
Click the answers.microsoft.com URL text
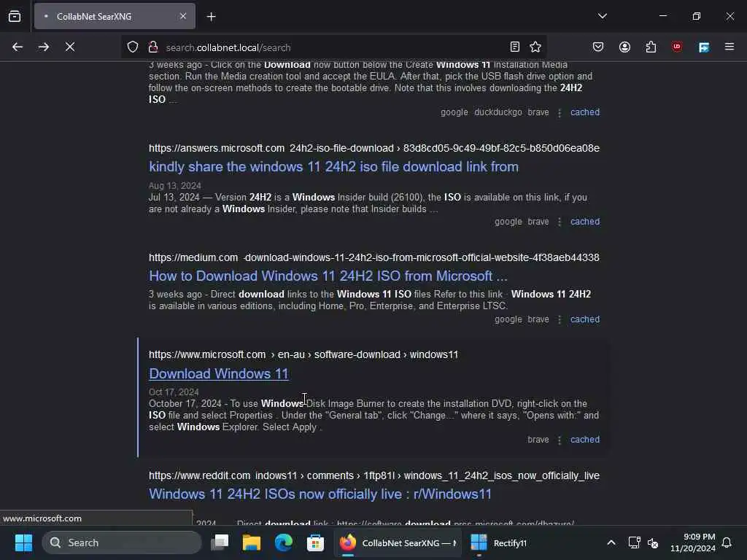click(x=374, y=149)
